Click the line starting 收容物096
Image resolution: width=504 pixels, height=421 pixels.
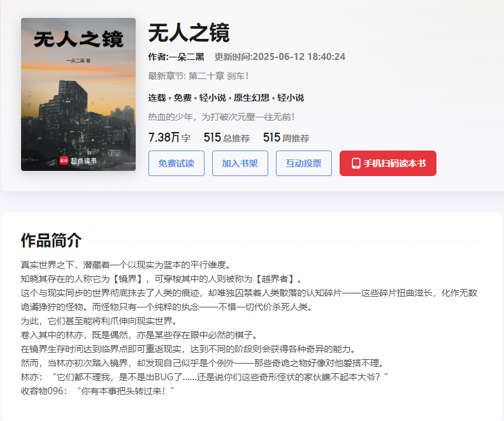click(x=97, y=391)
